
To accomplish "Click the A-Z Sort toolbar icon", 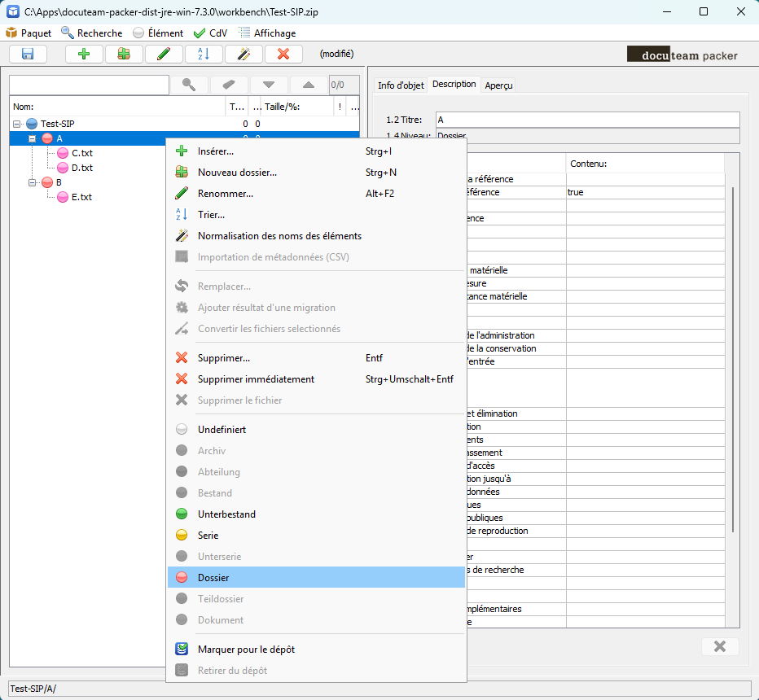I will pyautogui.click(x=204, y=55).
